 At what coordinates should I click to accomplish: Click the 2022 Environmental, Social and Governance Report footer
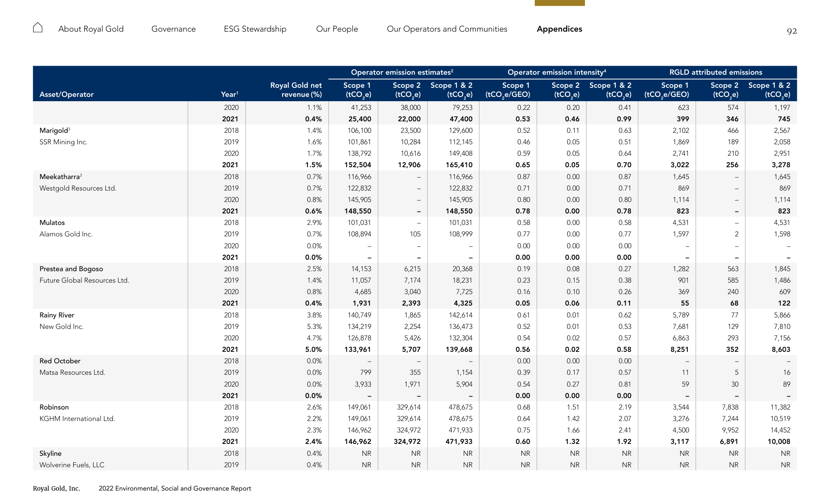(x=175, y=488)
